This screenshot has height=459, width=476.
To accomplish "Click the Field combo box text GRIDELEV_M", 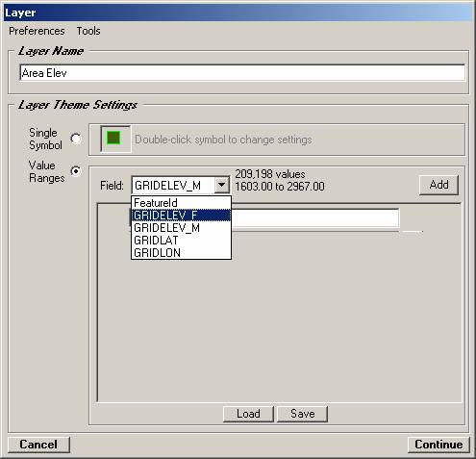I will 167,186.
